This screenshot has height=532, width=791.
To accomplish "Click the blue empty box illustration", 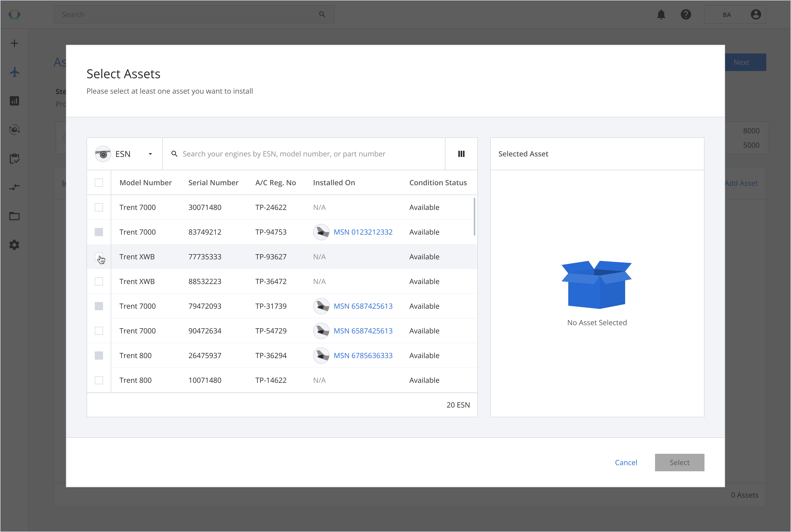I will [x=597, y=285].
